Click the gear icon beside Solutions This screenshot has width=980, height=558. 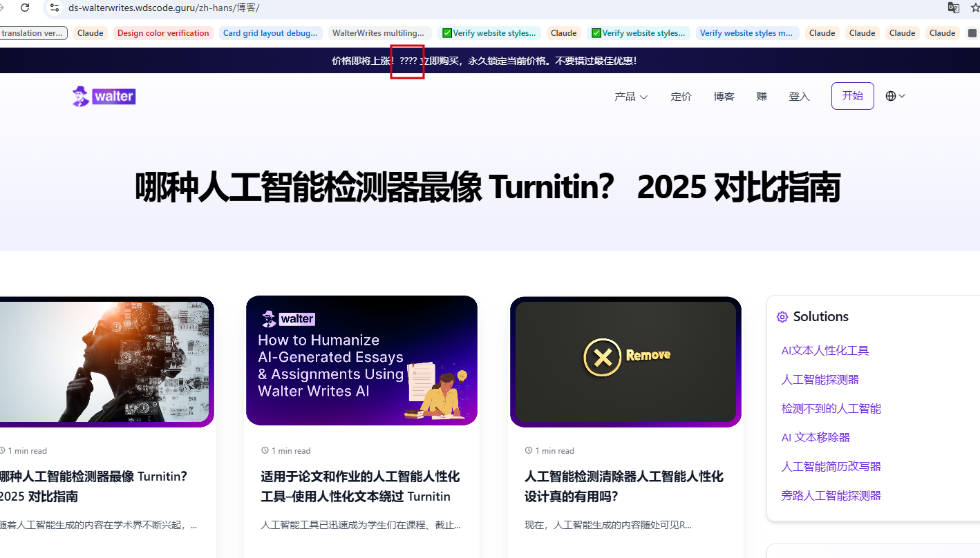[782, 317]
